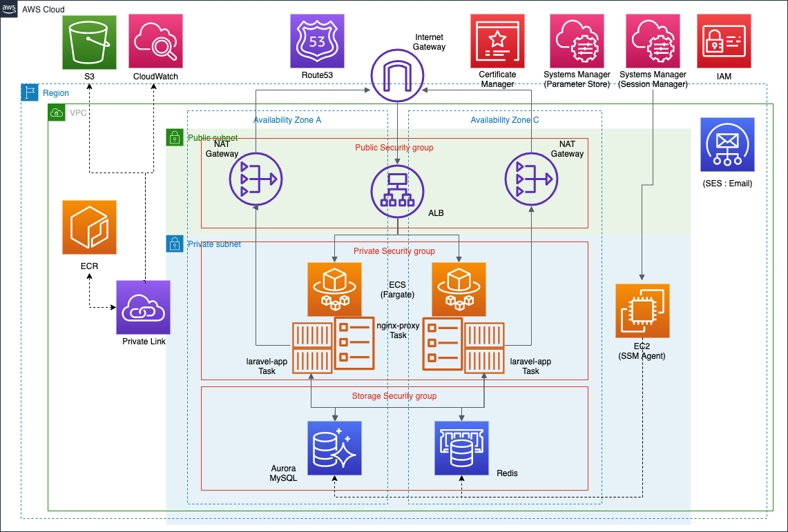Select the orange ECR icon
788x532 pixels.
(90, 227)
